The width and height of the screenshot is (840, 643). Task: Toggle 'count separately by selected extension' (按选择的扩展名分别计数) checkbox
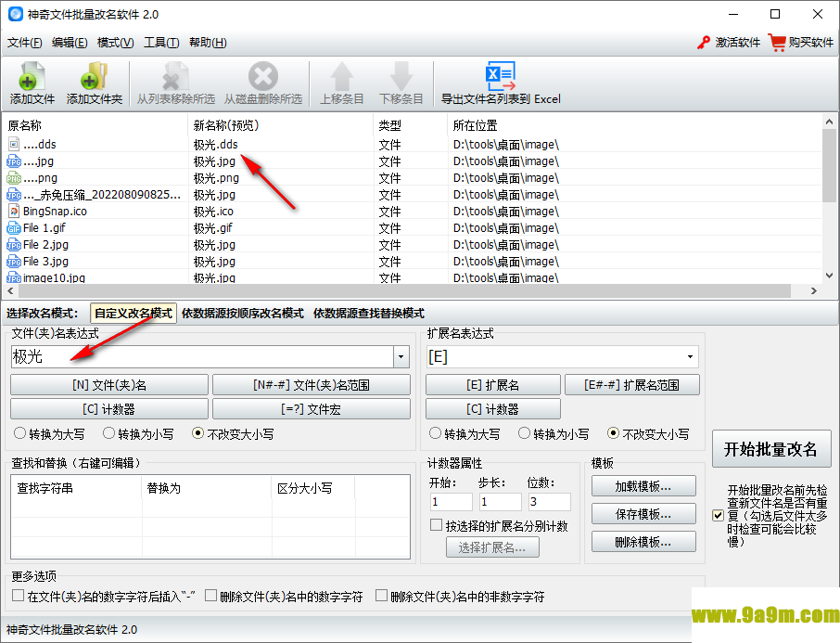click(x=436, y=525)
